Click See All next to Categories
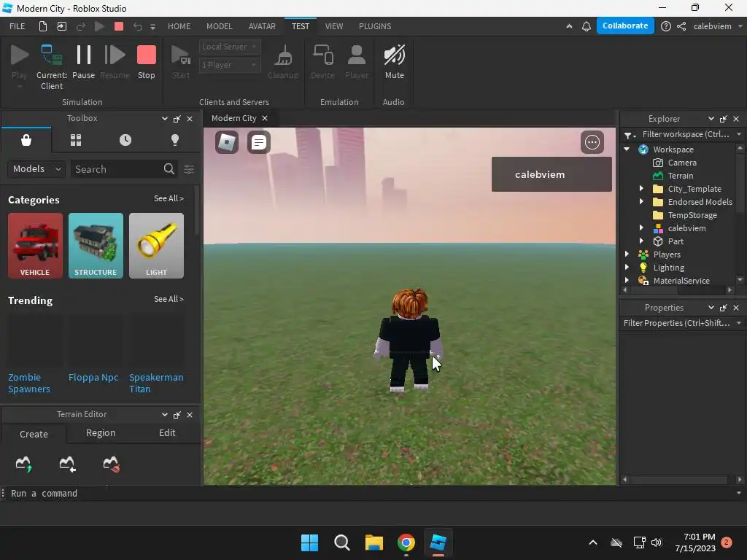The width and height of the screenshot is (747, 560). click(169, 198)
